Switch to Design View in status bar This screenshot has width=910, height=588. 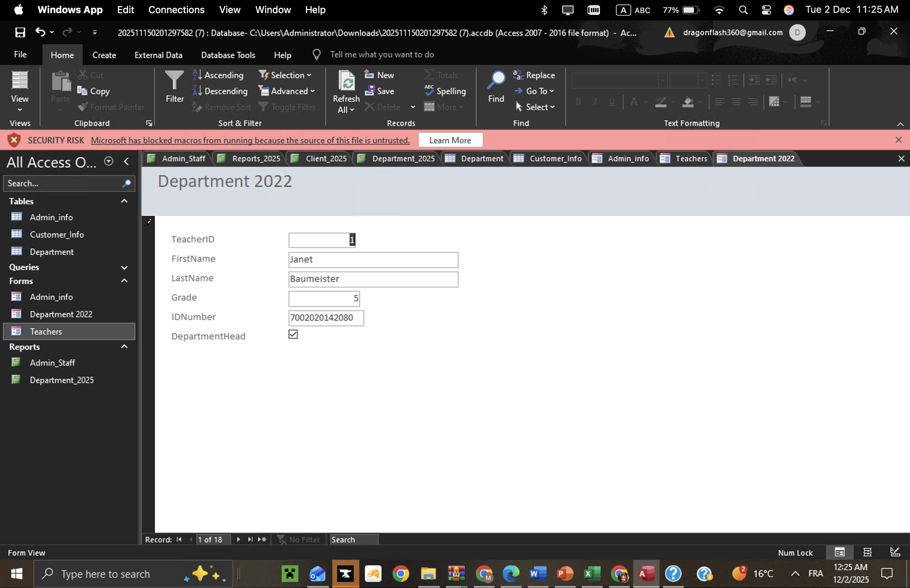click(895, 552)
